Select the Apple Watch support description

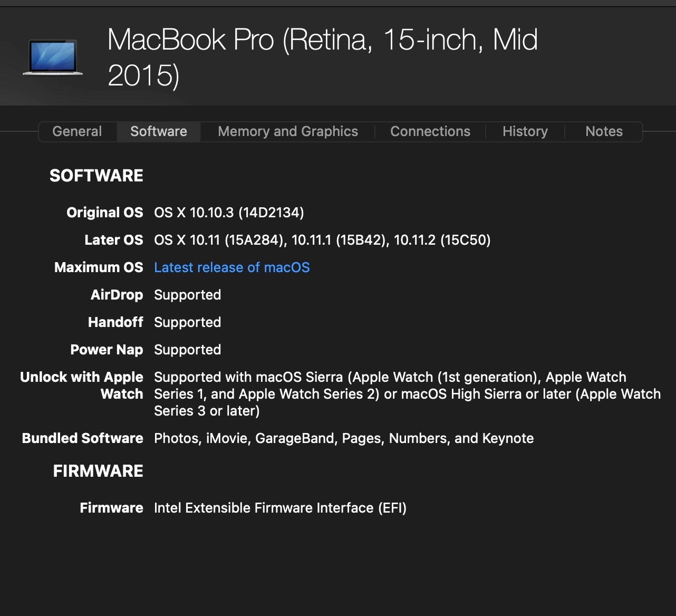(407, 394)
